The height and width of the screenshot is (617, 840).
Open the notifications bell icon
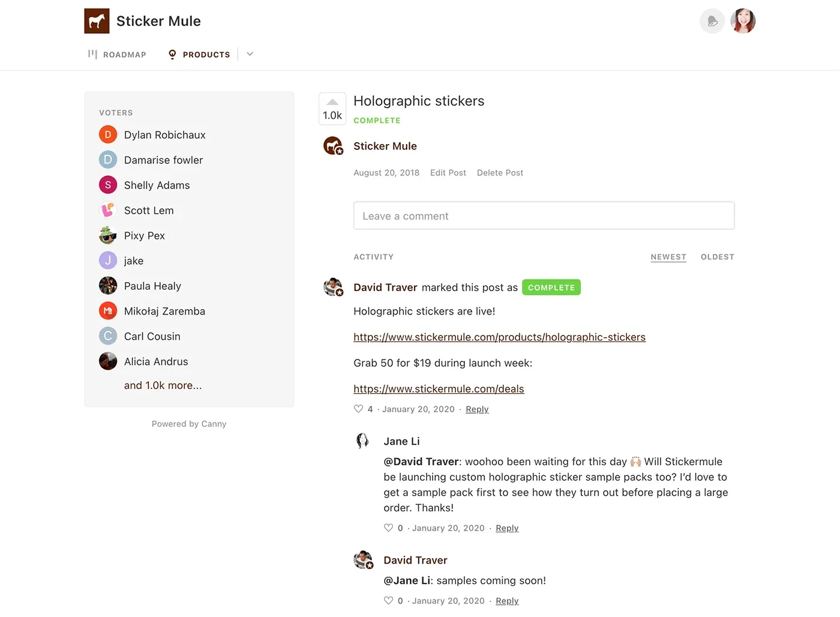[x=712, y=21]
